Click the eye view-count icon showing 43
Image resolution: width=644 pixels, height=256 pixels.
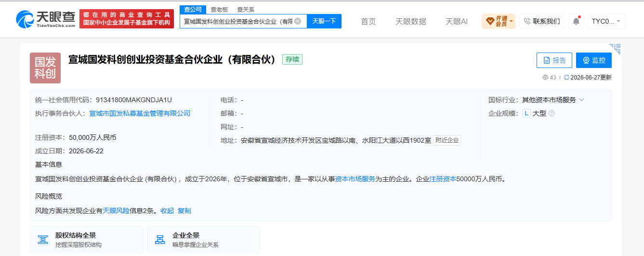click(x=545, y=78)
